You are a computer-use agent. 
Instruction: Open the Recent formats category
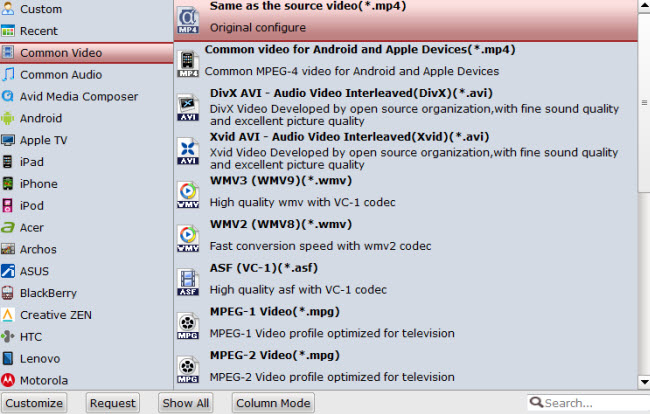coord(87,31)
